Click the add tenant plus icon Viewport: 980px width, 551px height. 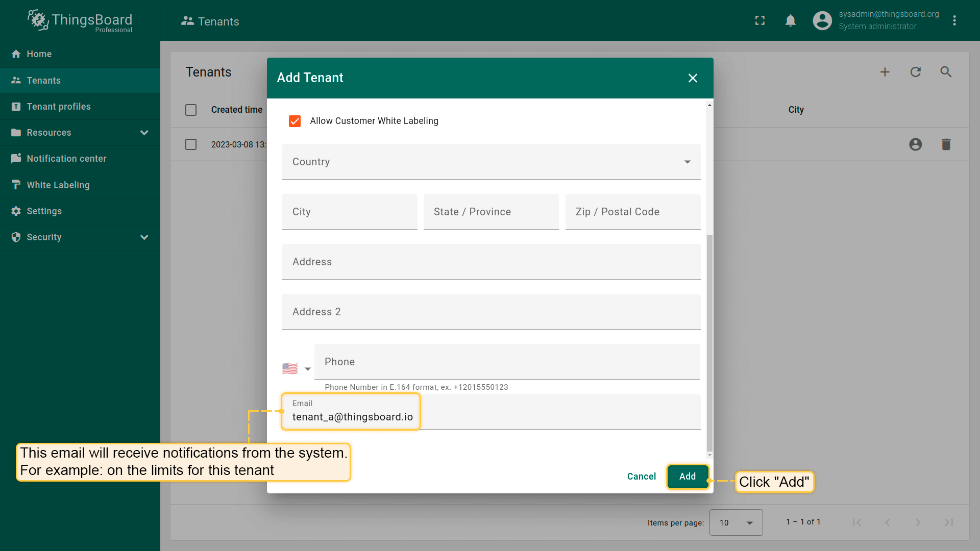[x=885, y=72]
